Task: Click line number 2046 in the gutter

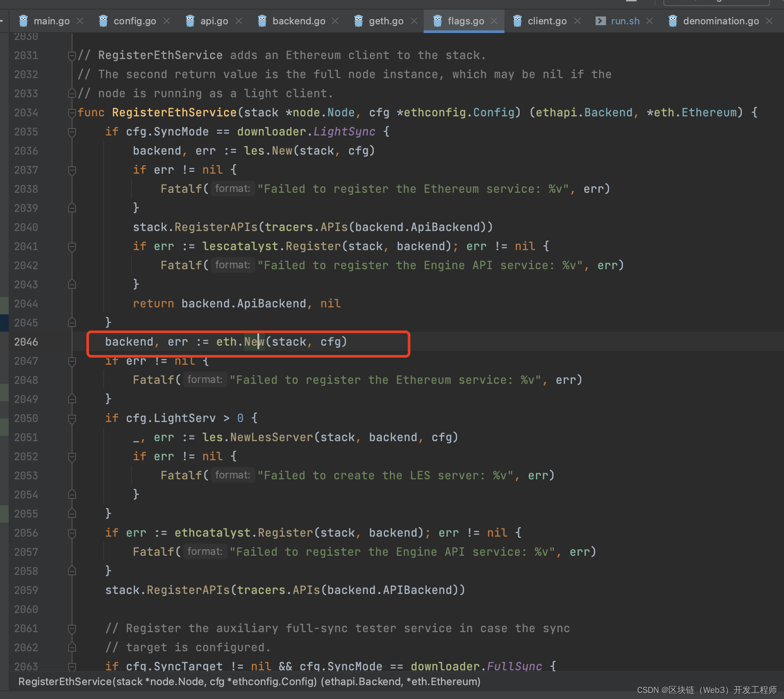Action: click(26, 342)
